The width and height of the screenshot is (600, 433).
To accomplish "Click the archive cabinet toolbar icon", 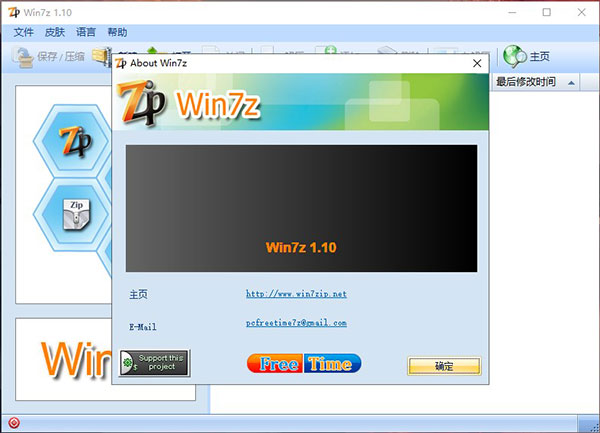I will (x=101, y=57).
